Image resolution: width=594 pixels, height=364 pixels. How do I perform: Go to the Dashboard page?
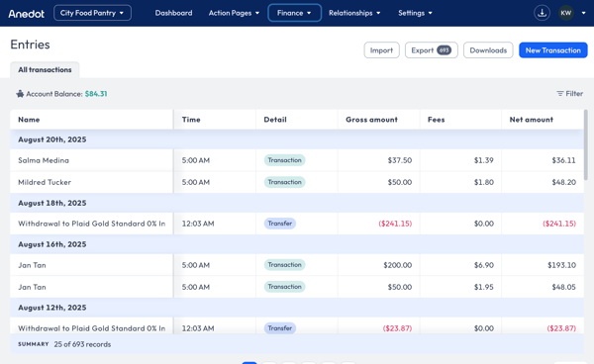173,13
